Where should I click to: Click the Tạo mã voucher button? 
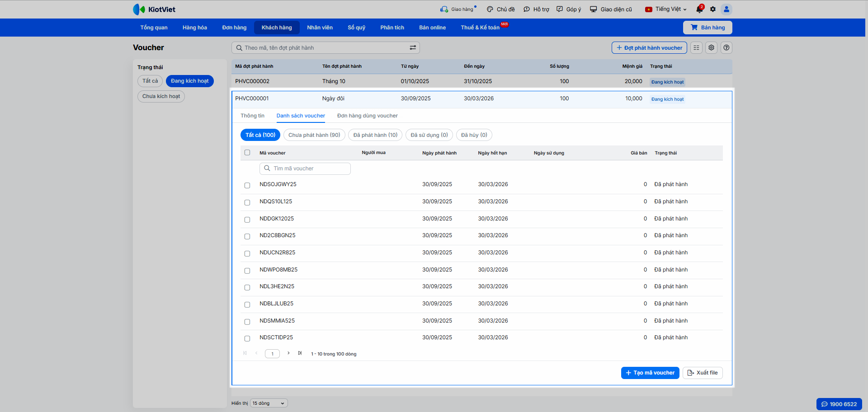point(650,373)
